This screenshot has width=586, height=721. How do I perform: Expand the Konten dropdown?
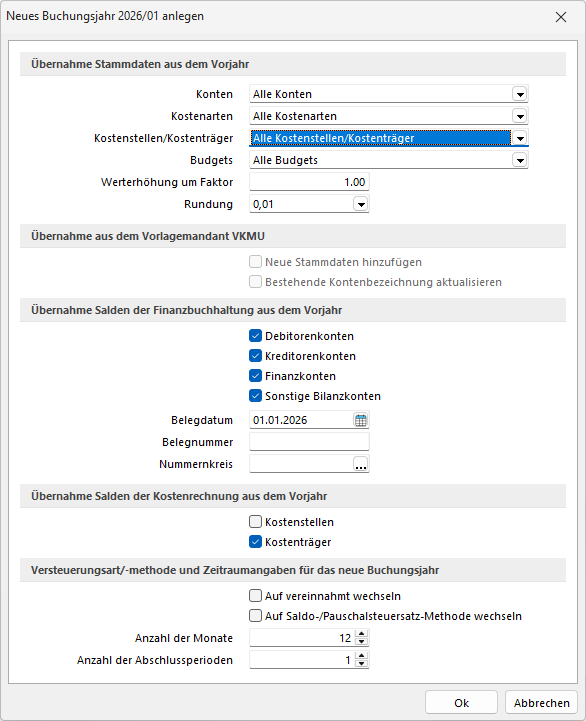pos(520,94)
